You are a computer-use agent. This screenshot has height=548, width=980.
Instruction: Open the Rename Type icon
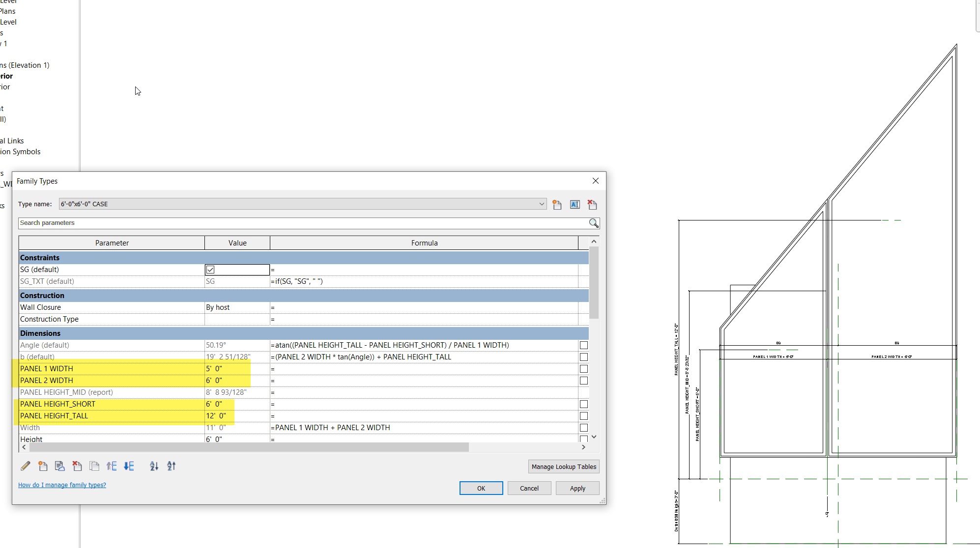pyautogui.click(x=575, y=204)
